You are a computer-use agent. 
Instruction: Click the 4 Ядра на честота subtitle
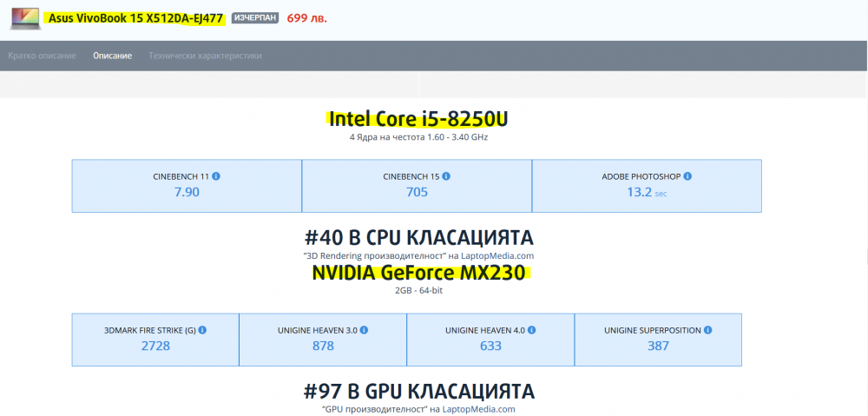418,137
